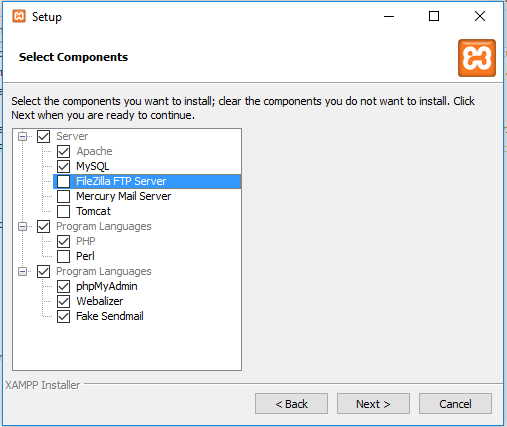Select the Mercury Mail Server tree item label
The height and width of the screenshot is (427, 507).
click(123, 196)
